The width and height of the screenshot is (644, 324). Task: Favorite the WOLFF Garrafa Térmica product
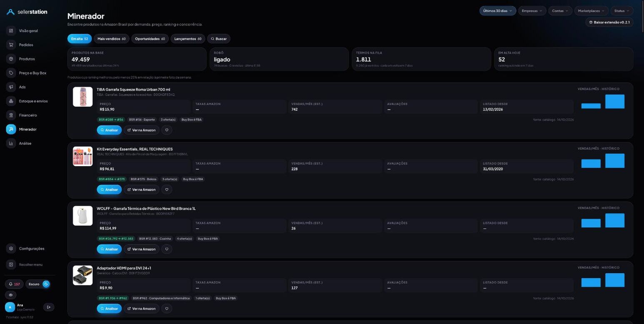pos(167,249)
